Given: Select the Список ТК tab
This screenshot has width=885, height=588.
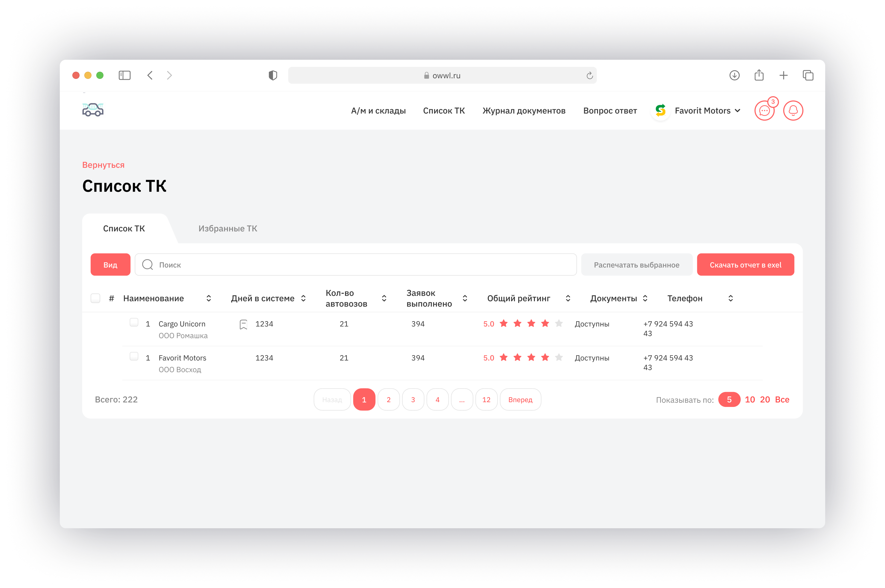Looking at the screenshot, I should 124,228.
